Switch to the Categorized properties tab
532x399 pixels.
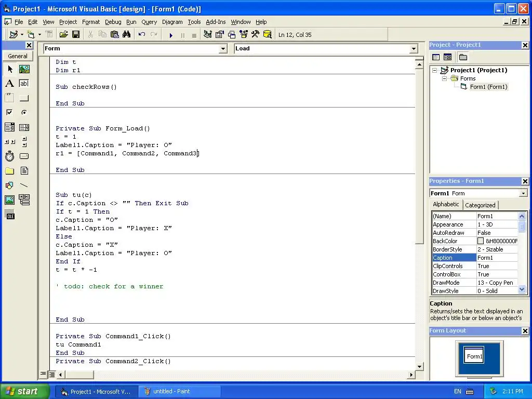(x=480, y=205)
